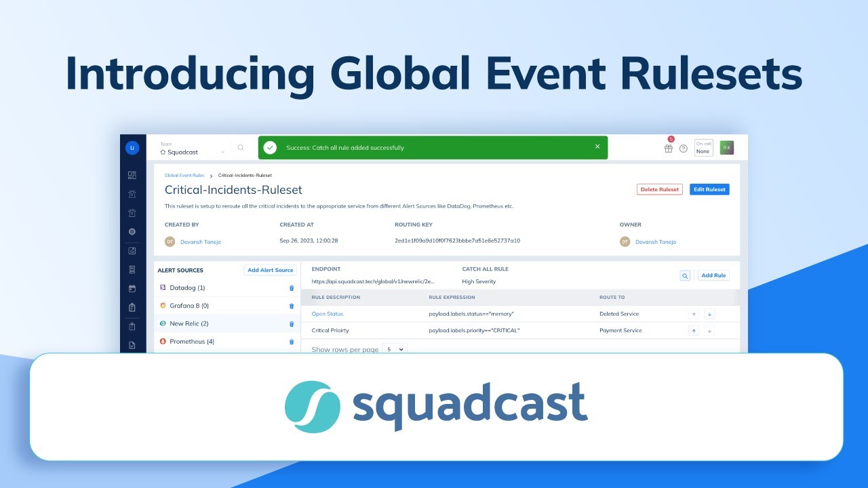Screen dimensions: 868x488
Task: Open the Open Status rule link
Action: (328, 314)
